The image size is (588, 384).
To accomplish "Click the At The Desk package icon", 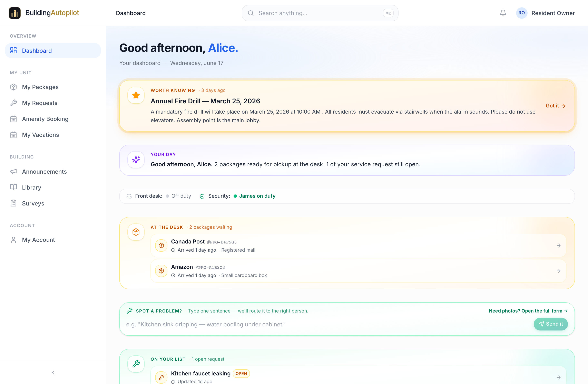I will coord(136,232).
